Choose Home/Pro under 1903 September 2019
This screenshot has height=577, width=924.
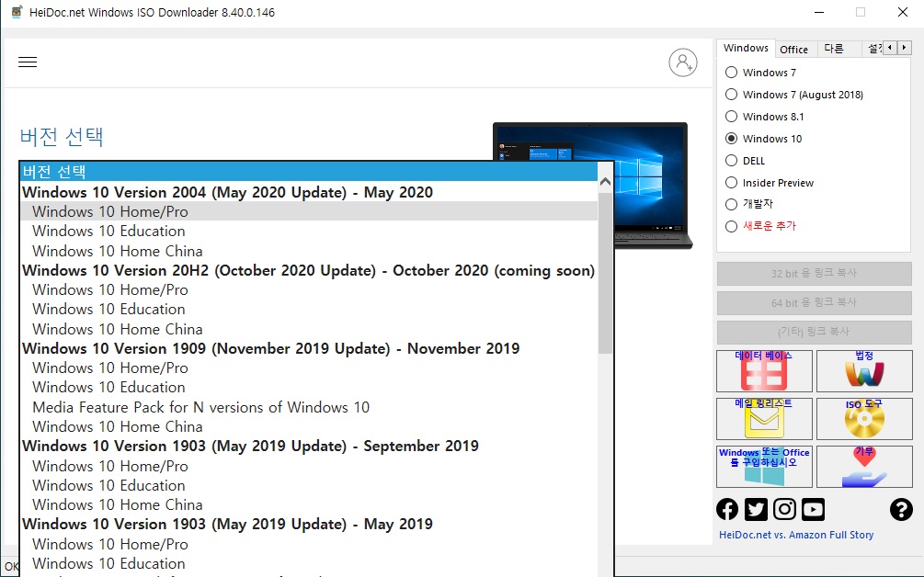(x=309, y=466)
